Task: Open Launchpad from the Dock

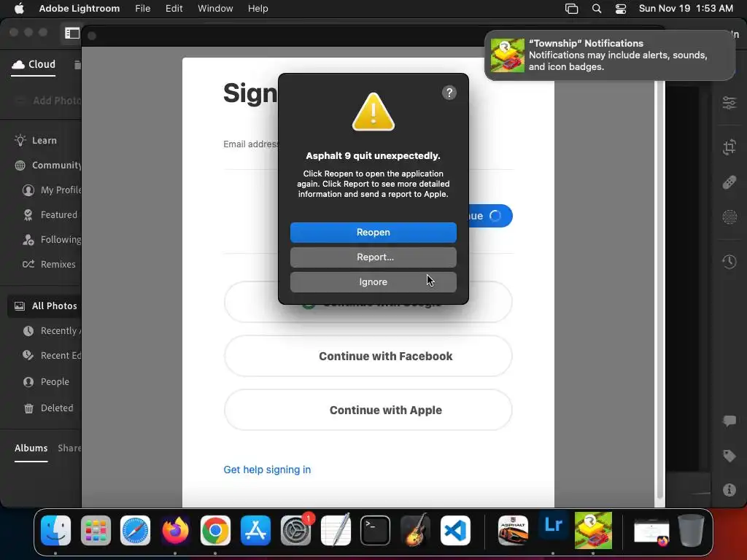Action: [x=96, y=531]
